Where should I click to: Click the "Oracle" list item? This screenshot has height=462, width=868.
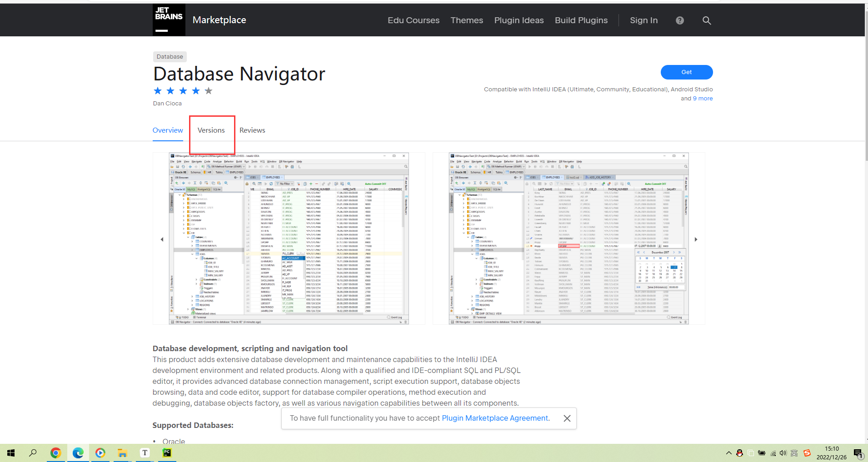[174, 441]
